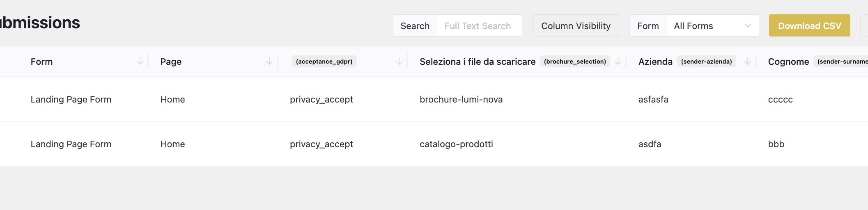Viewport: 868px width, 210px height.
Task: Select the brochure-lumi-nova submission row
Action: click(x=461, y=99)
